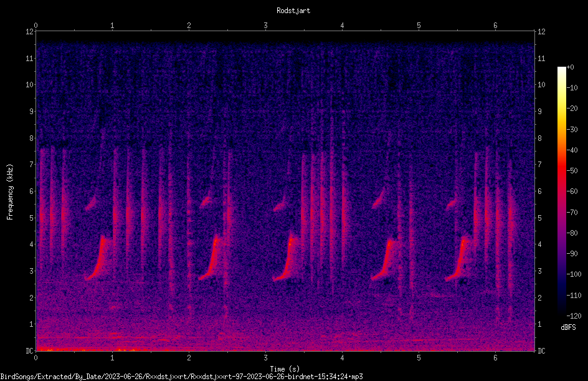Click the -100 color scale label
The height and width of the screenshot is (381, 588).
(574, 274)
